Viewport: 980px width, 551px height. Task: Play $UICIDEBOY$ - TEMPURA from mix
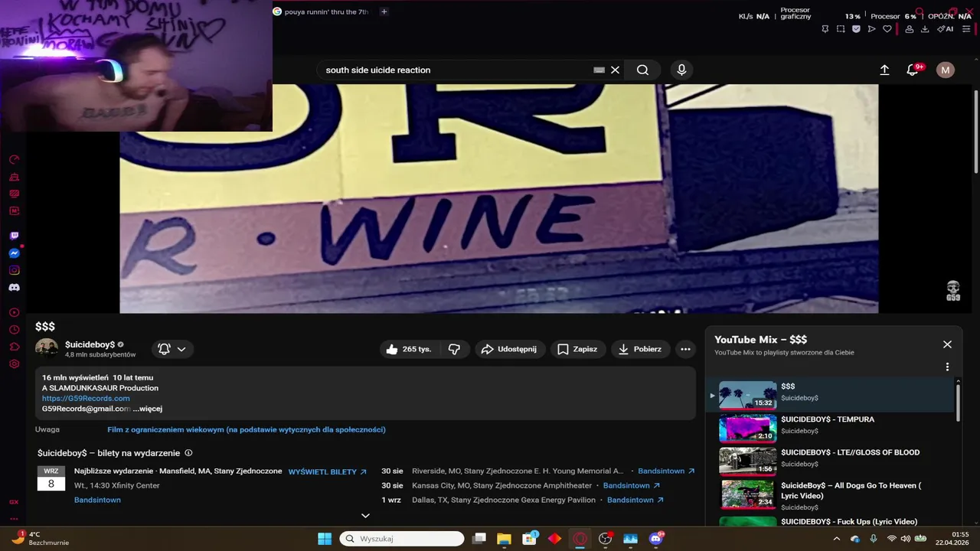pyautogui.click(x=831, y=428)
